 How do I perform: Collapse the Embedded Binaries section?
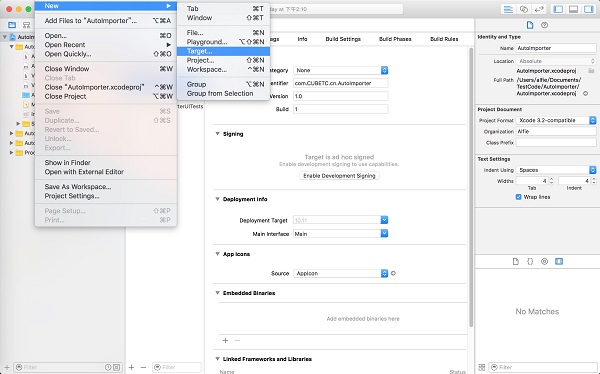(217, 293)
